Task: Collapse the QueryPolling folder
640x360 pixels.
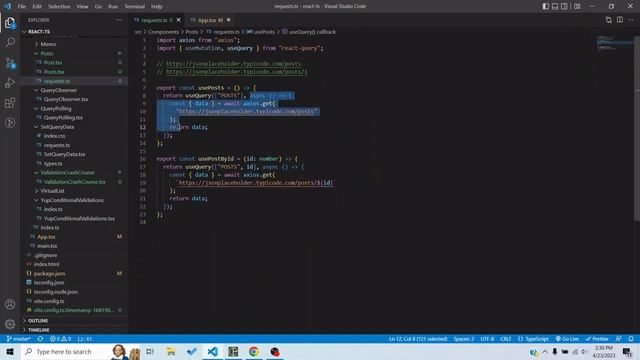Action: coord(56,109)
